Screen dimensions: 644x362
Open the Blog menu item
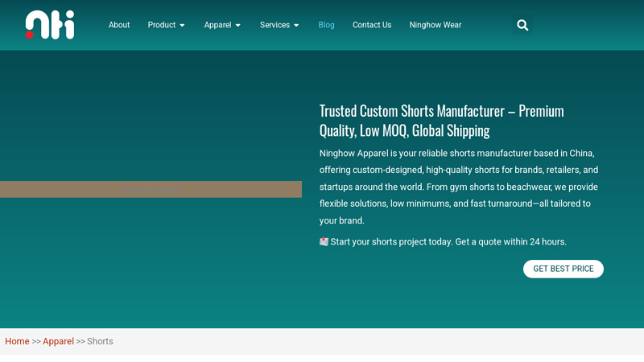point(326,25)
